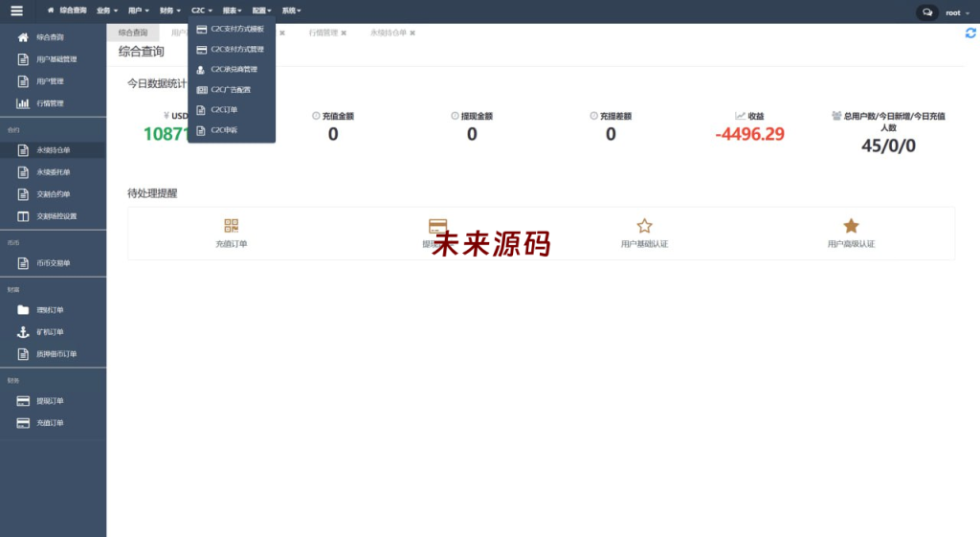Click the 提现金额 statistic label
The image size is (980, 537).
pyautogui.click(x=477, y=116)
